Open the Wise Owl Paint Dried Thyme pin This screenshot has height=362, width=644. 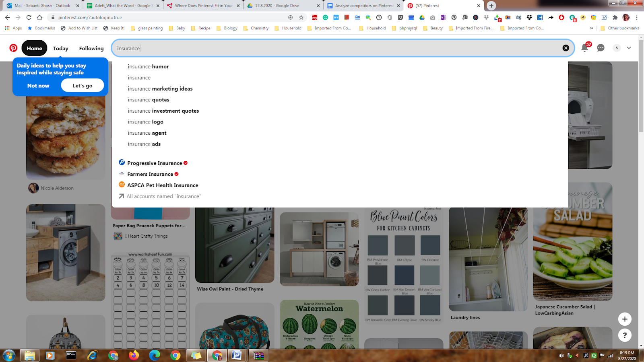pos(235,245)
